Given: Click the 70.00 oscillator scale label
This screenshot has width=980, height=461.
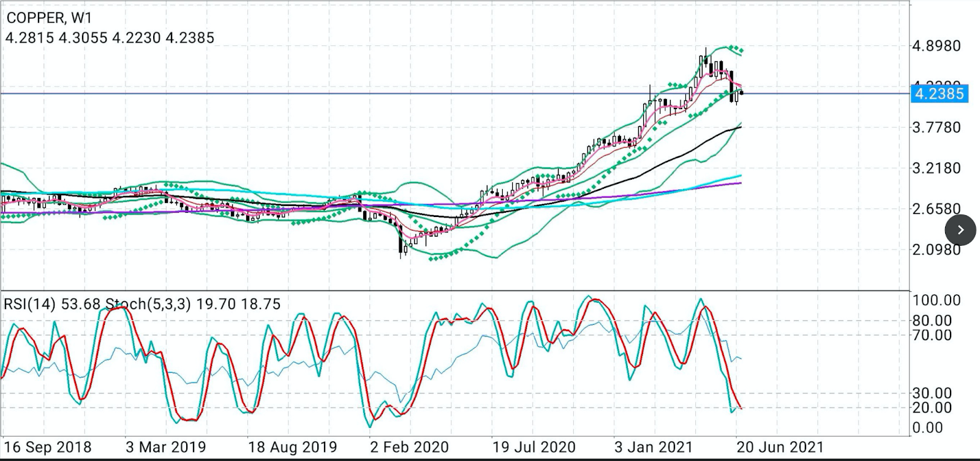Looking at the screenshot, I should [x=932, y=335].
